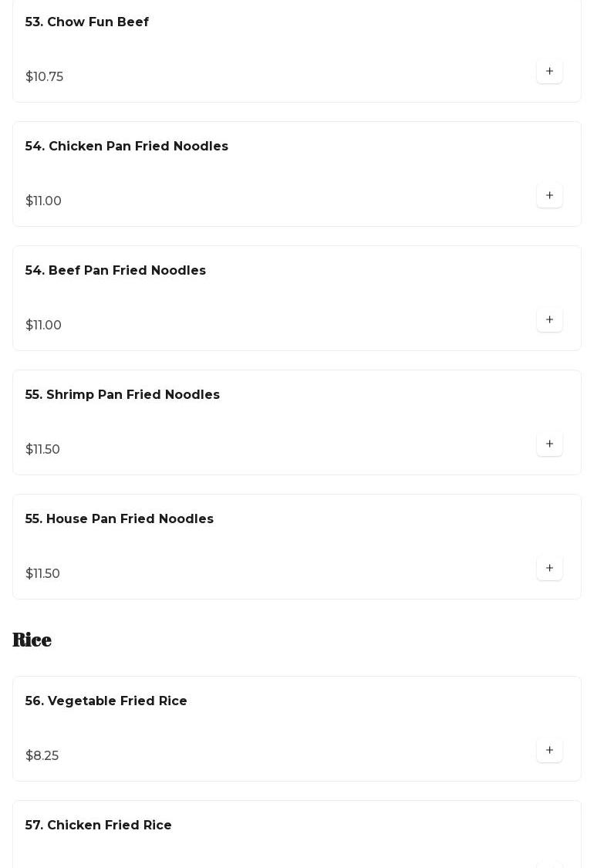The height and width of the screenshot is (868, 594).
Task: Click 55. House Pan Fried Noodles name
Action: (120, 519)
